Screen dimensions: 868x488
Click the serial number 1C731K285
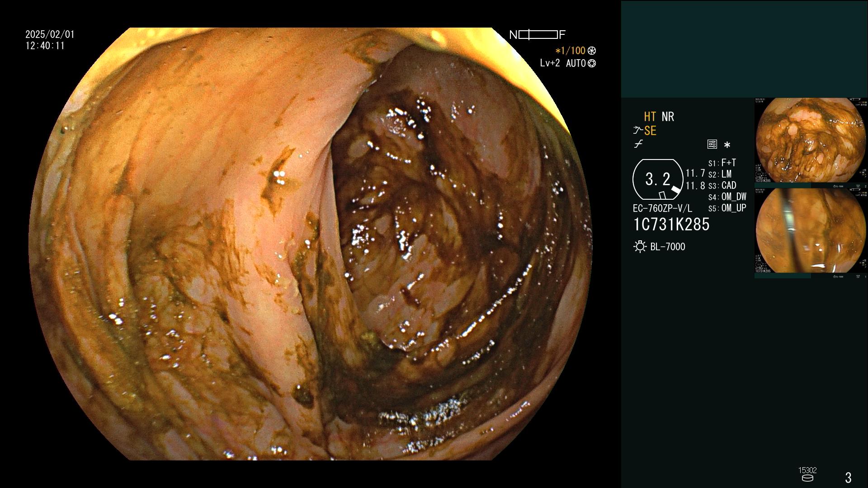click(x=671, y=224)
